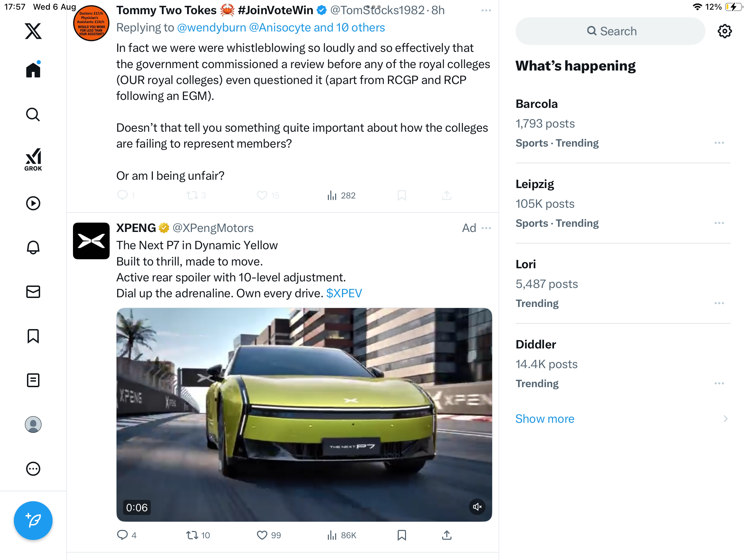Show more trending topics

(x=545, y=419)
